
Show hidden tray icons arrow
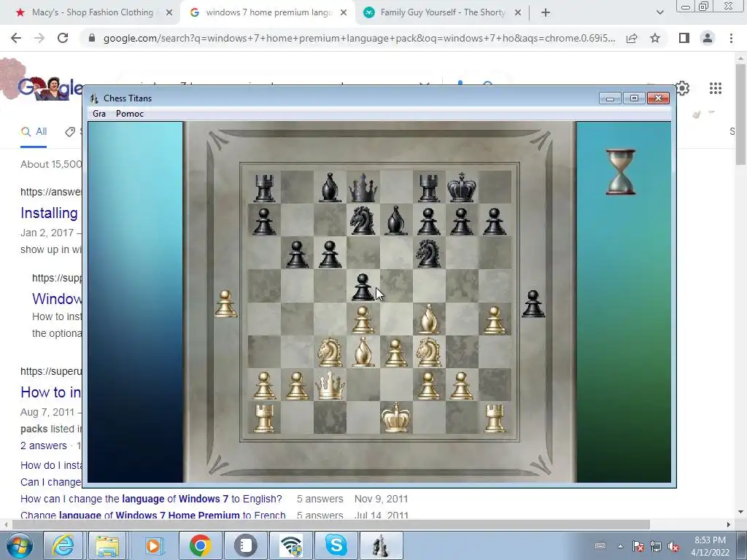620,547
